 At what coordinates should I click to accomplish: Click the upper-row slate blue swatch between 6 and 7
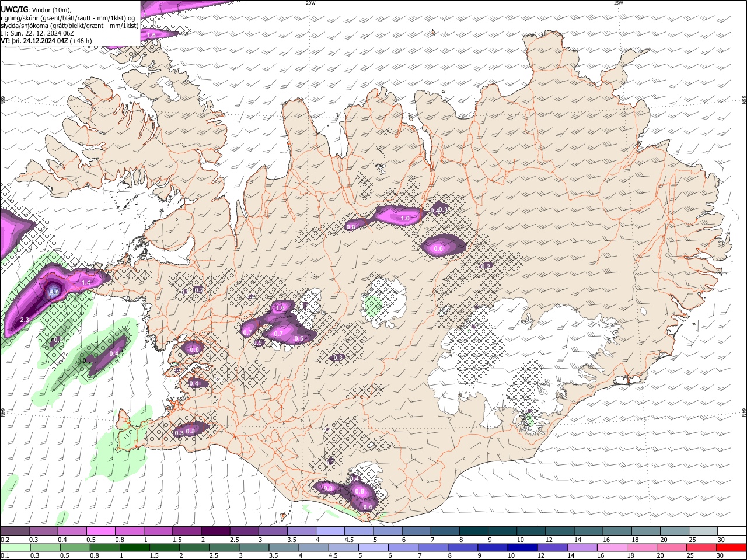click(x=415, y=531)
